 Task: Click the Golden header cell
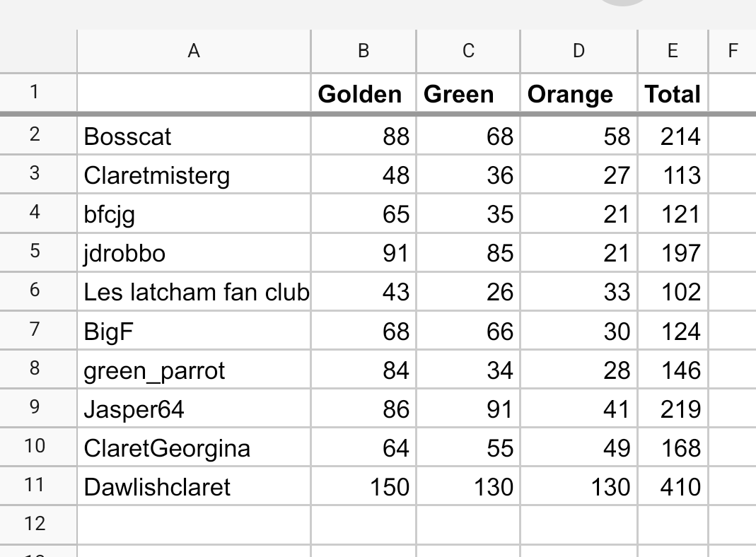(364, 94)
